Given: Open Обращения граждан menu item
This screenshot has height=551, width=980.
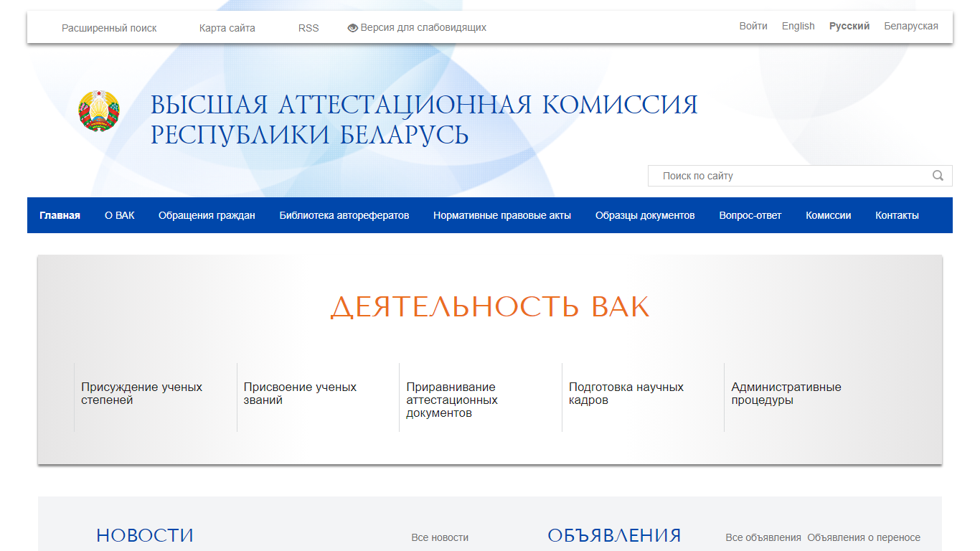Looking at the screenshot, I should click(x=207, y=215).
